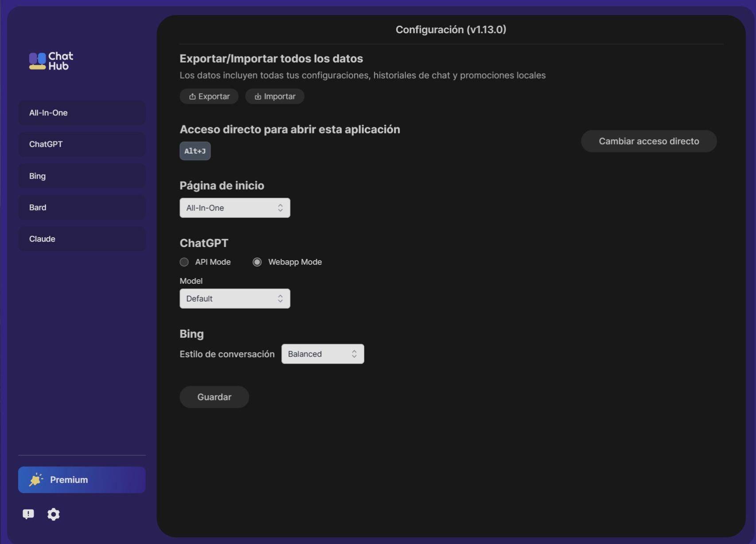Open the Página de inicio dropdown

pyautogui.click(x=235, y=208)
